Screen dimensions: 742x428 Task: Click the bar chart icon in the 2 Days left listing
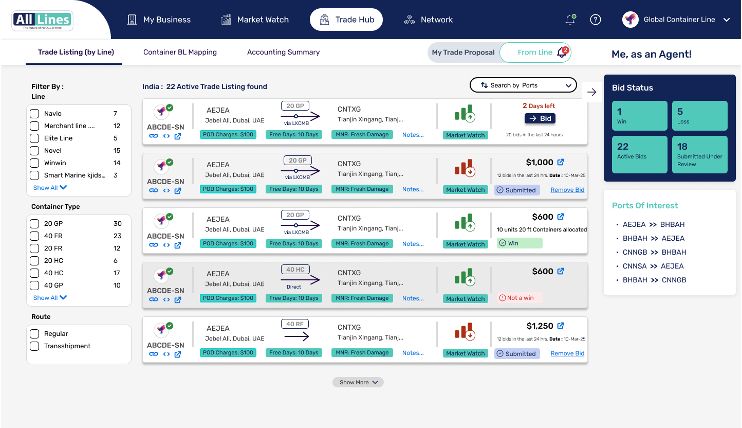(464, 113)
